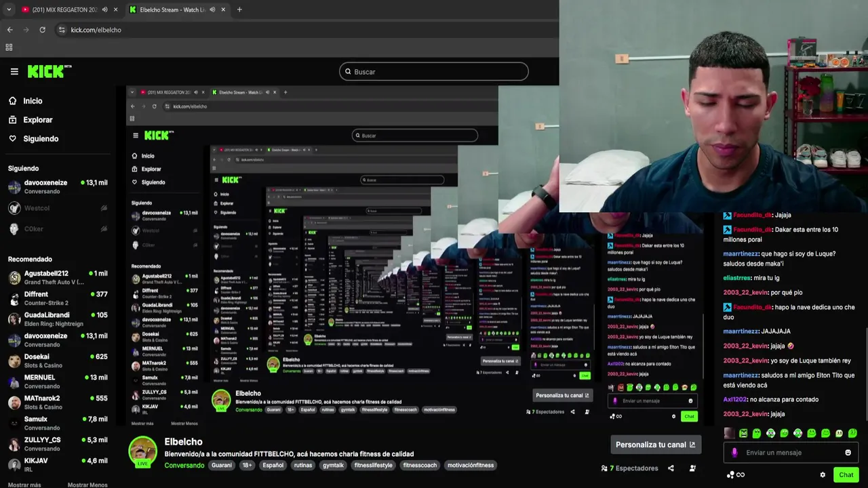Click the green KICK logo
The image size is (868, 488).
[x=49, y=70]
